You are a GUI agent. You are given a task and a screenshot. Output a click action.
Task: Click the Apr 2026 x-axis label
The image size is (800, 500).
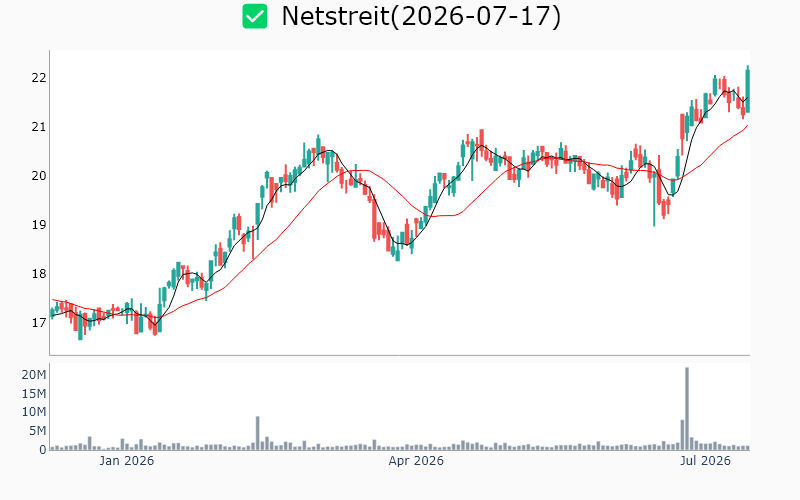coord(416,461)
